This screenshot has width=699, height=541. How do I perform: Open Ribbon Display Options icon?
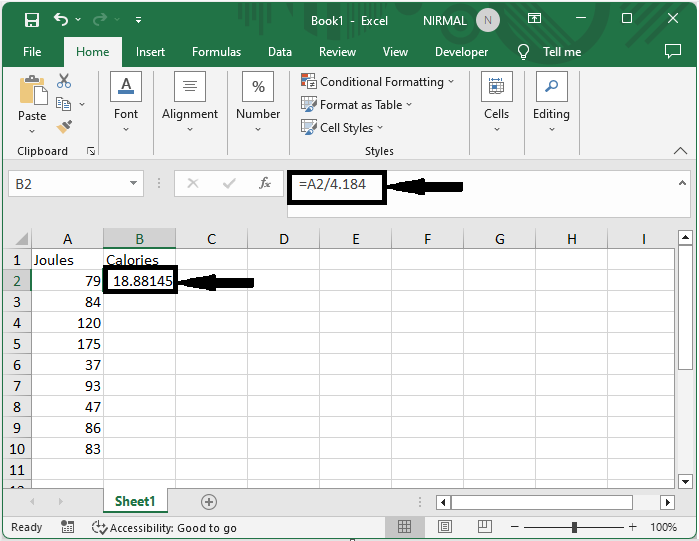[534, 18]
